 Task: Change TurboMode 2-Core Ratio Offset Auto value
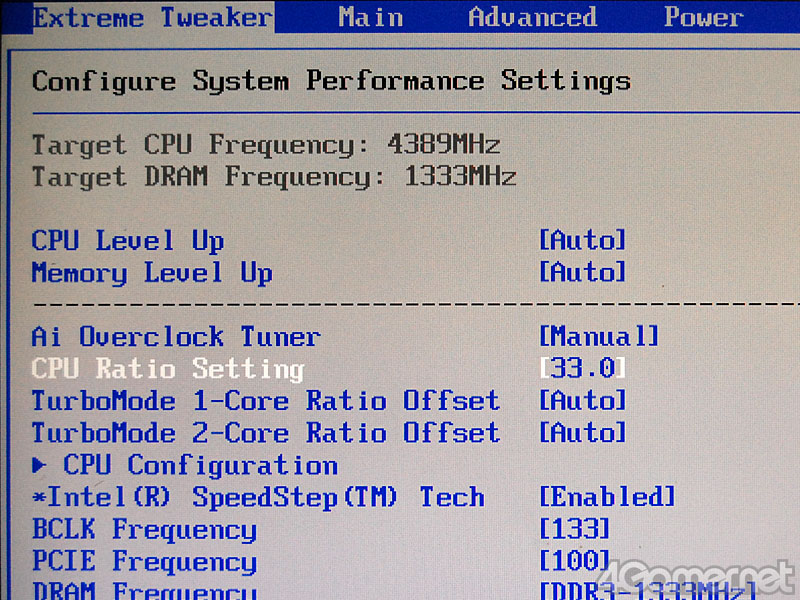point(583,433)
